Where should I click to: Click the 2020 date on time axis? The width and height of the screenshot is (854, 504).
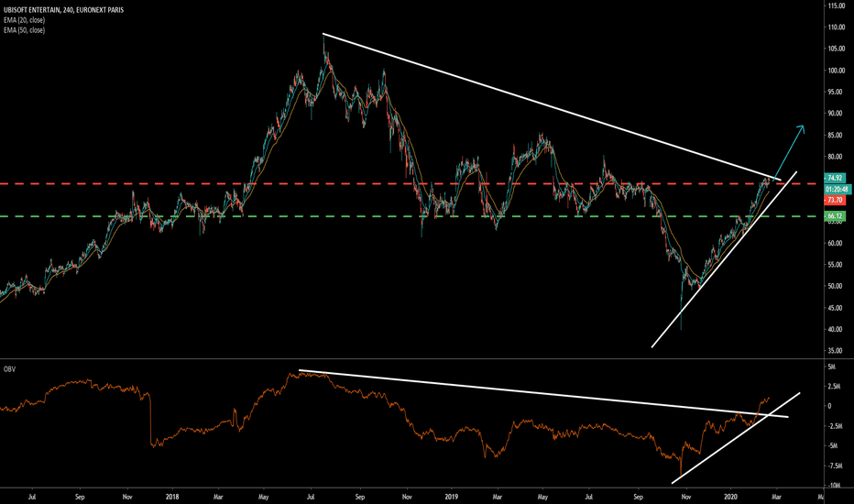(731, 497)
